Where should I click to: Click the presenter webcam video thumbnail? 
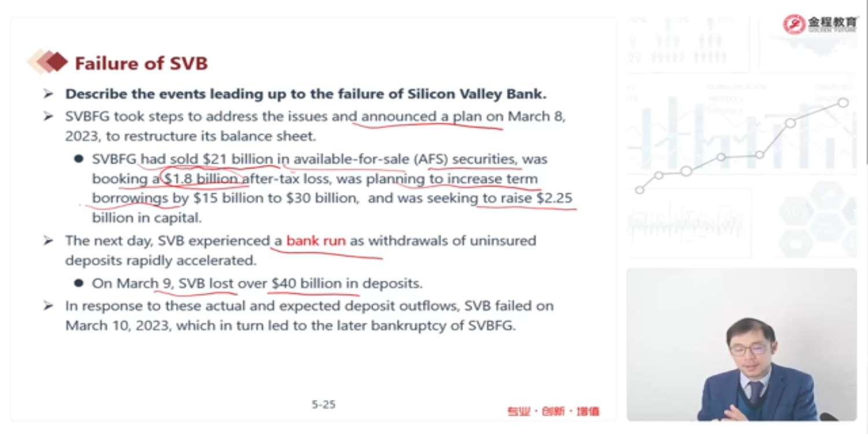[x=741, y=344]
